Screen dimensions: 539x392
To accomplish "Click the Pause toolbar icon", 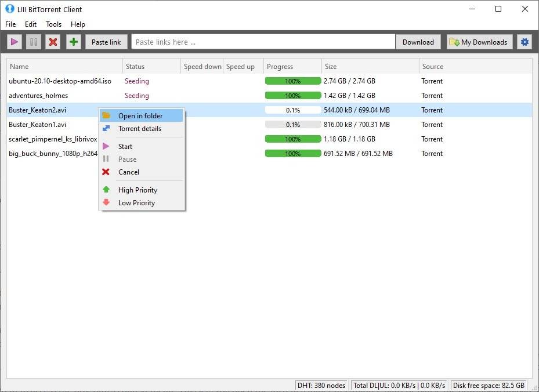I will point(34,42).
